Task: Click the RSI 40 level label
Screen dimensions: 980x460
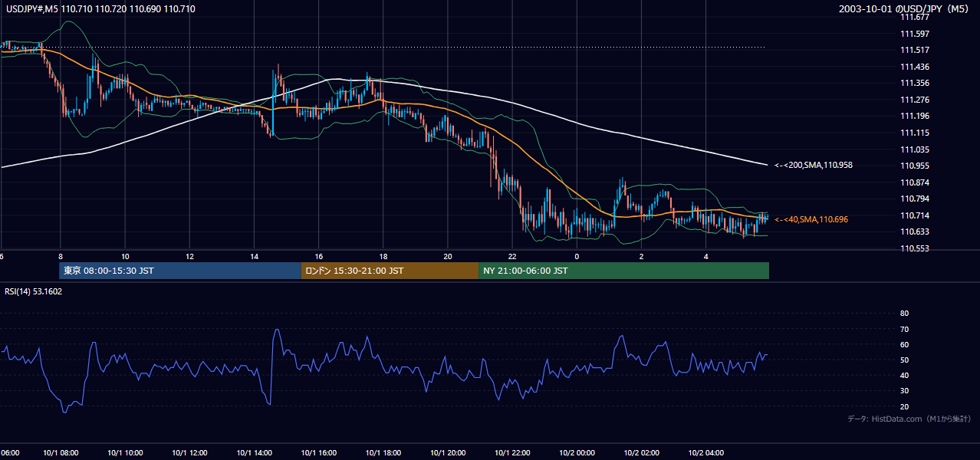Action: 904,375
